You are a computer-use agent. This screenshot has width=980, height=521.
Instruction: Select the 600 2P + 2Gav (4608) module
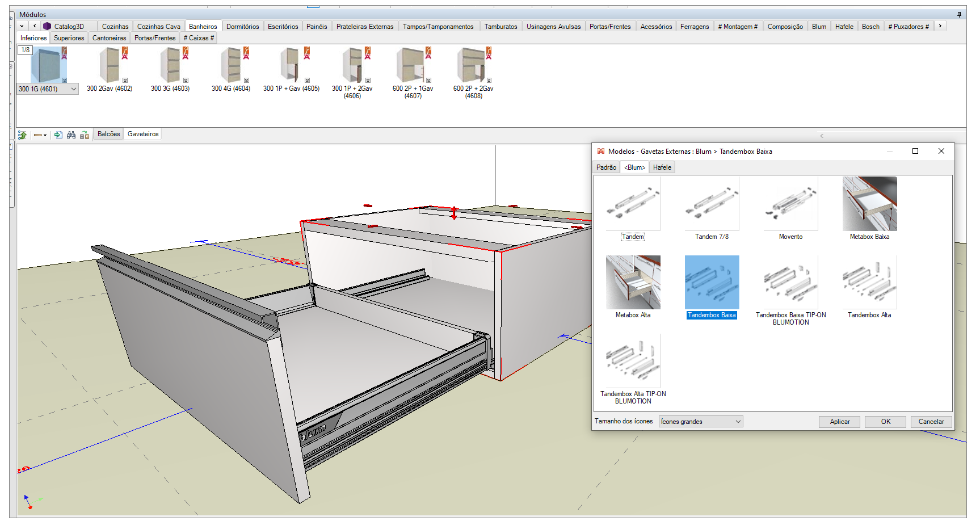(x=473, y=65)
